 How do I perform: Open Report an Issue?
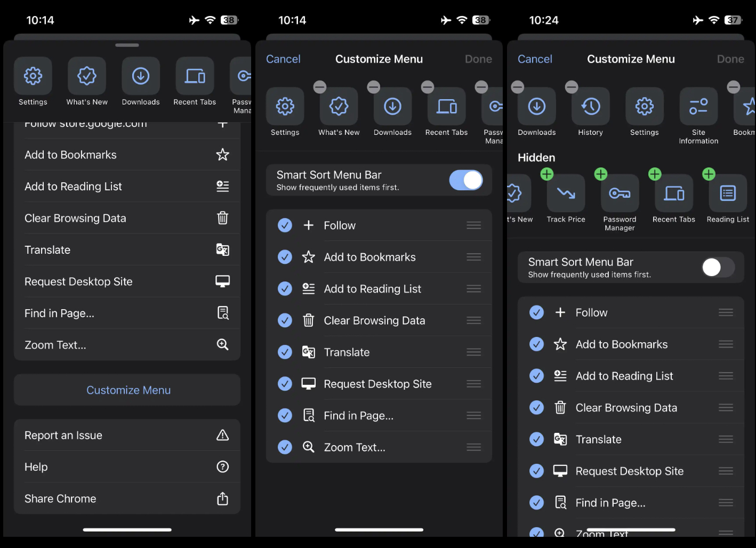(x=127, y=435)
